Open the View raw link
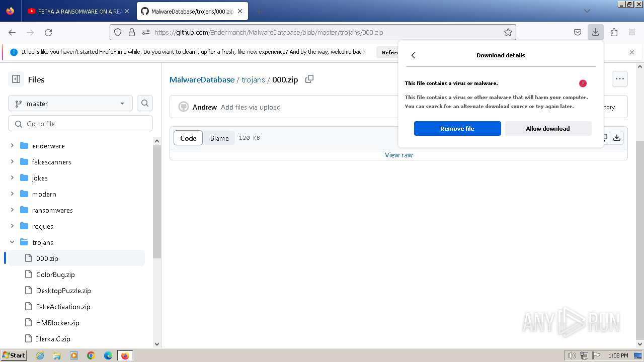The image size is (644, 362). click(398, 155)
